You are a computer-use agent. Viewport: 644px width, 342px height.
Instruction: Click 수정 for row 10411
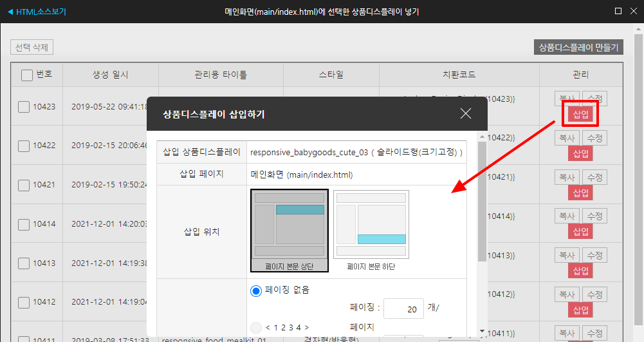594,334
